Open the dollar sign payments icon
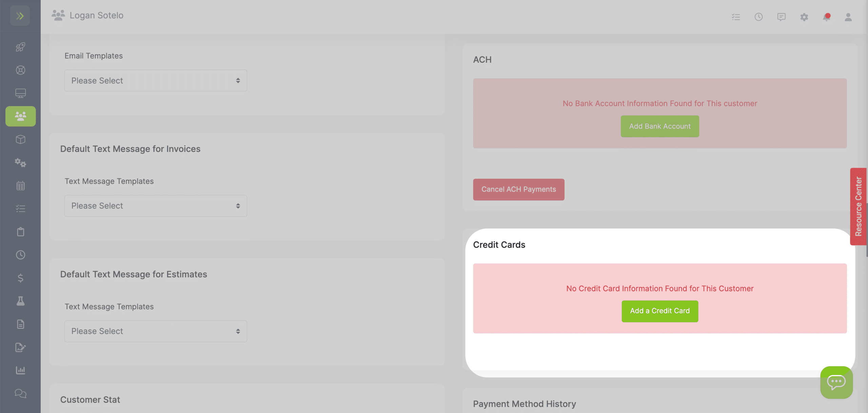This screenshot has width=868, height=413. 20,278
